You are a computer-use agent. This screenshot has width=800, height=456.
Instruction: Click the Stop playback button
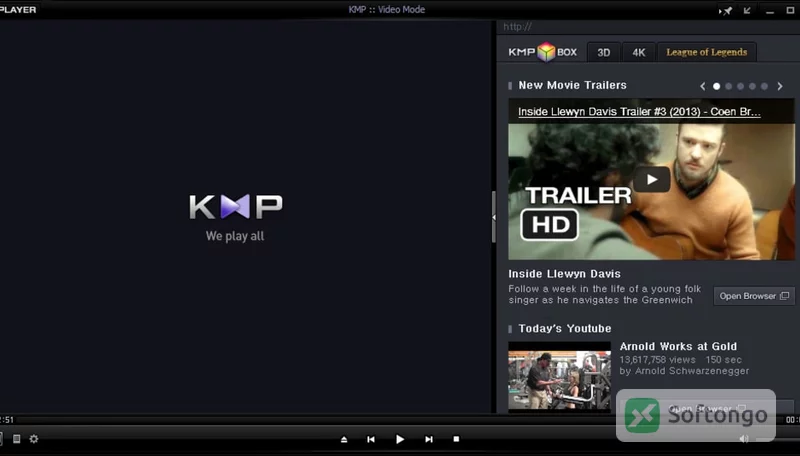456,439
